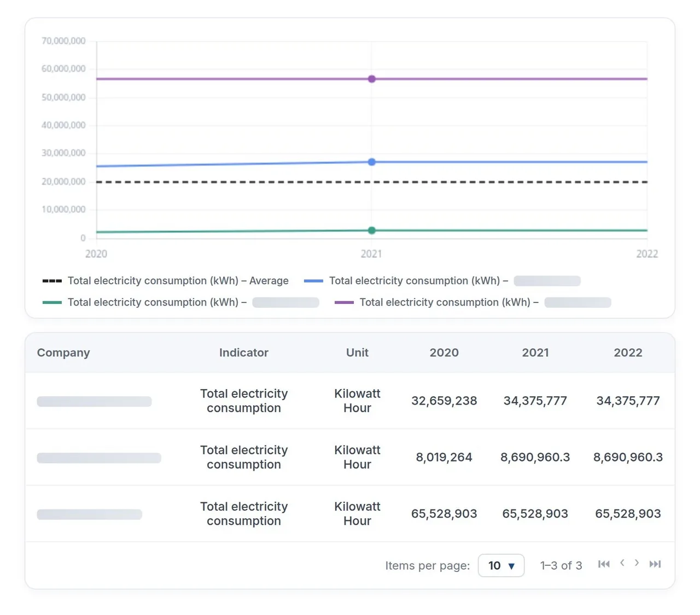Select the 2022 value 65,528,903
The width and height of the screenshot is (700, 615).
click(x=628, y=514)
